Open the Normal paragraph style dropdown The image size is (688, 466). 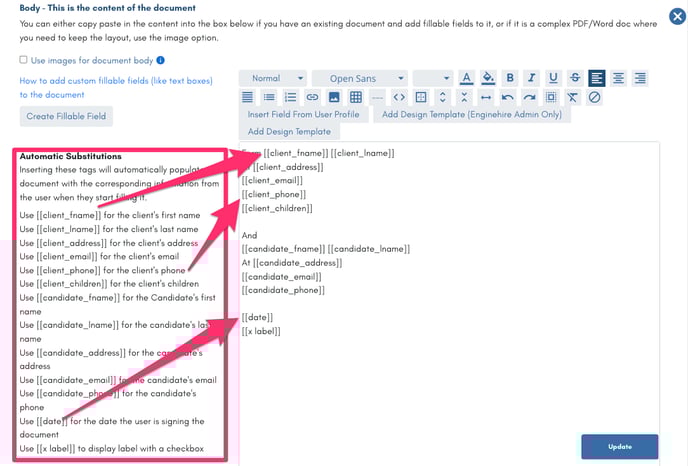tap(273, 78)
